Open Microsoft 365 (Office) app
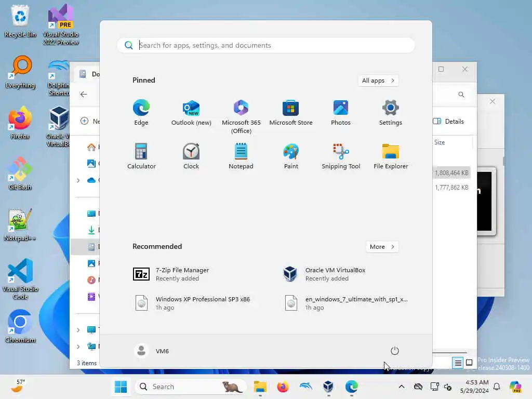 [241, 117]
